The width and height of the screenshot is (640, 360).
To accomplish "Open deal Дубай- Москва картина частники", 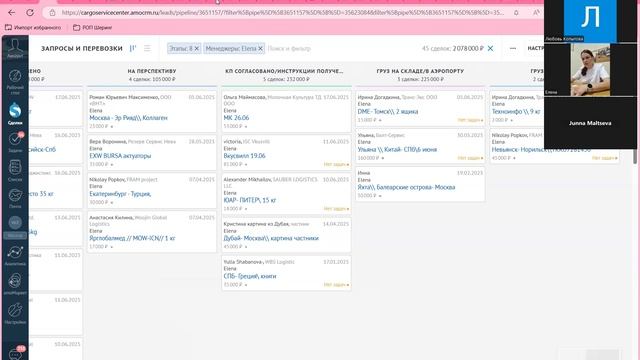I will pyautogui.click(x=271, y=238).
